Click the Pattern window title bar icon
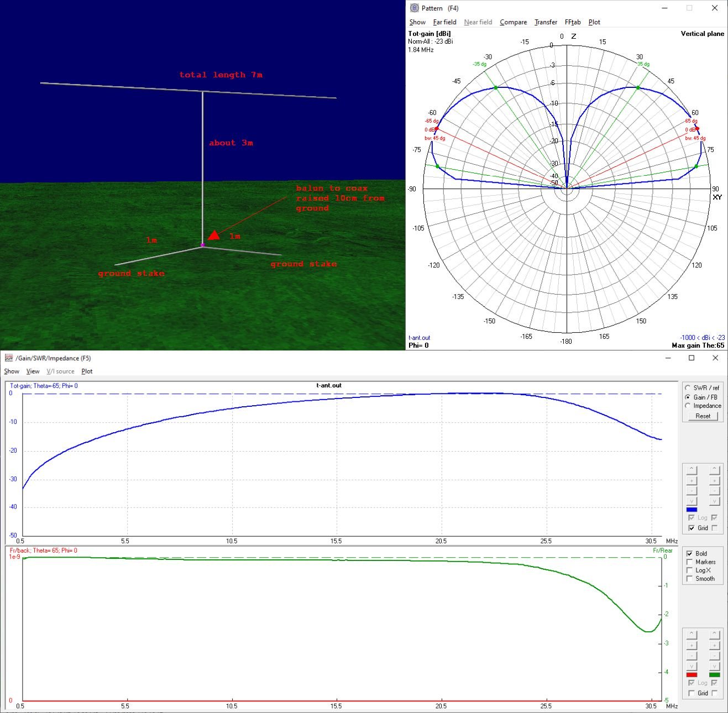 415,8
